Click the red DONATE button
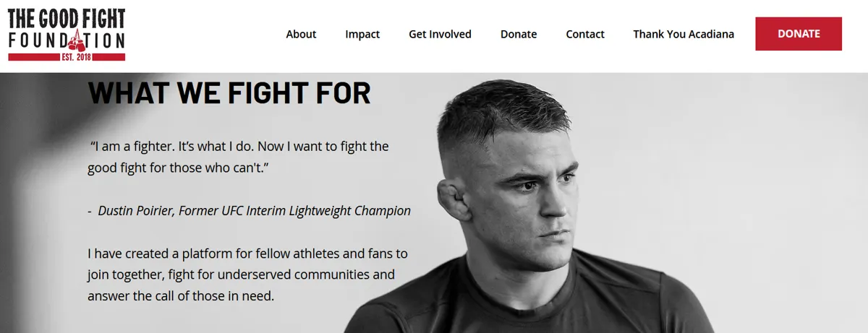Viewport: 868px width, 333px height. (799, 34)
